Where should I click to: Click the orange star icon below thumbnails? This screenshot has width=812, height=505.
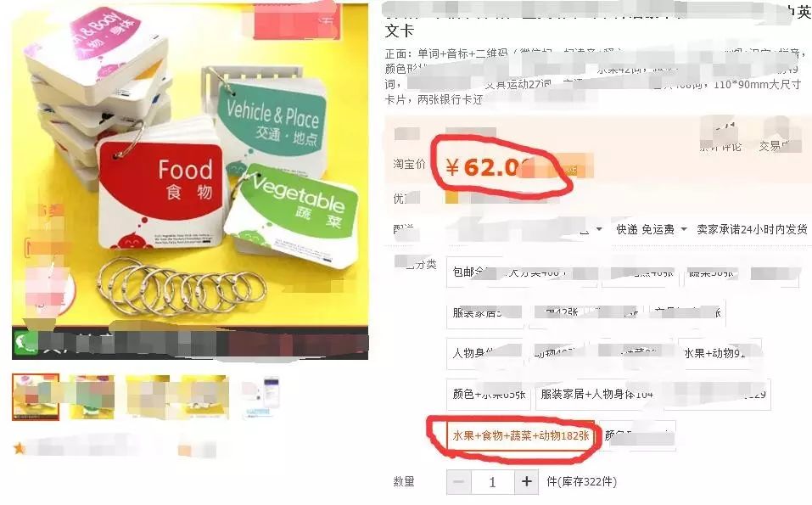tap(20, 448)
